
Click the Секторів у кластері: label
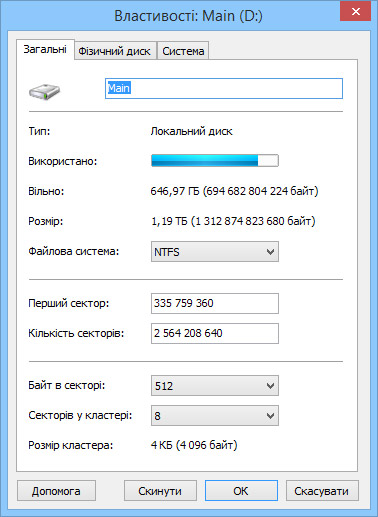coord(80,415)
